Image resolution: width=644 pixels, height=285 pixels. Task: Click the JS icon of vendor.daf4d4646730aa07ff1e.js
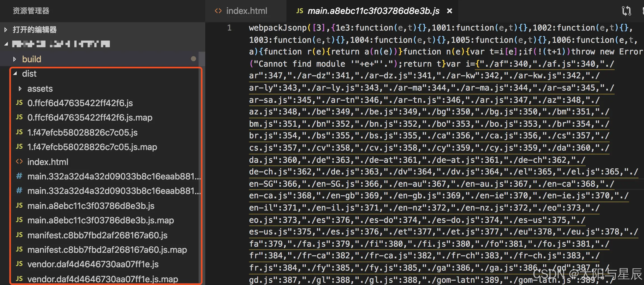click(19, 264)
